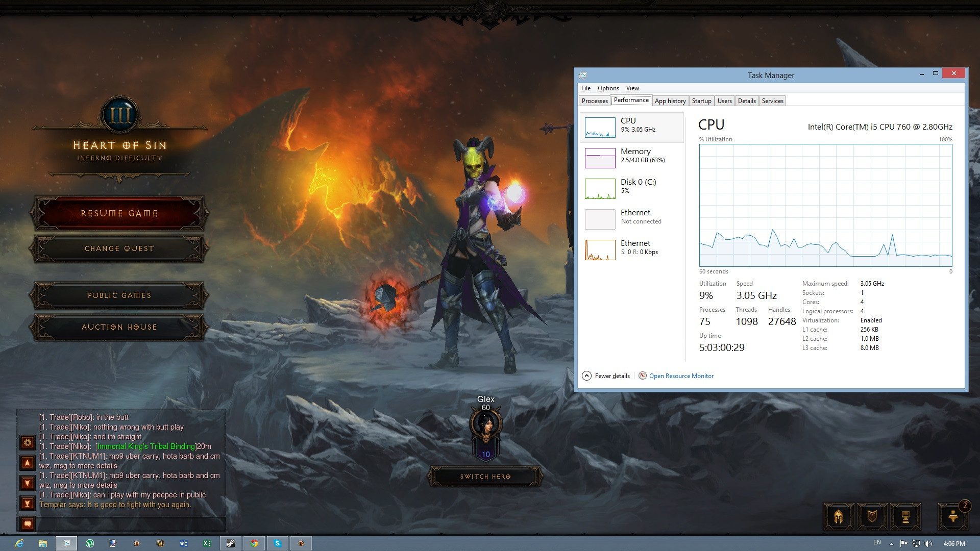Open chat settings gear icon
Image resolution: width=980 pixels, height=551 pixels.
click(28, 442)
